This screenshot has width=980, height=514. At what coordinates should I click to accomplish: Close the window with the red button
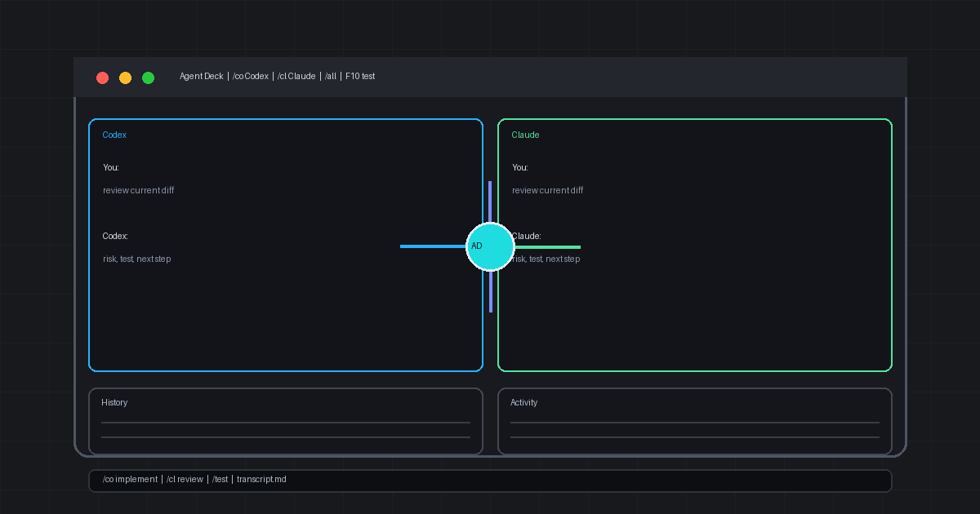102,78
